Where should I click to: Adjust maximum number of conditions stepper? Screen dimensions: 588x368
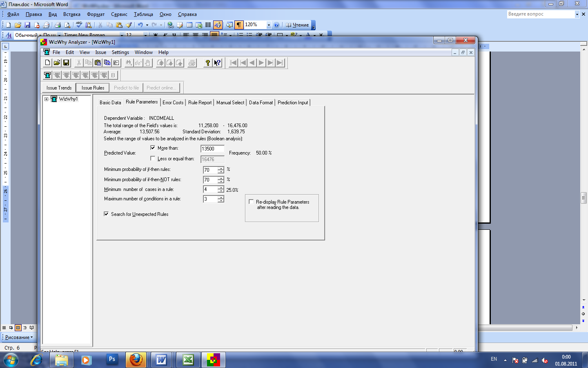click(221, 199)
